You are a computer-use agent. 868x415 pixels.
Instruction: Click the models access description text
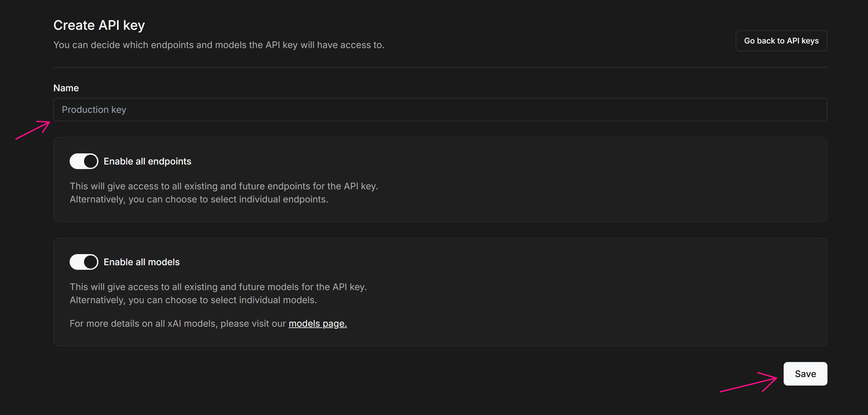click(x=218, y=287)
